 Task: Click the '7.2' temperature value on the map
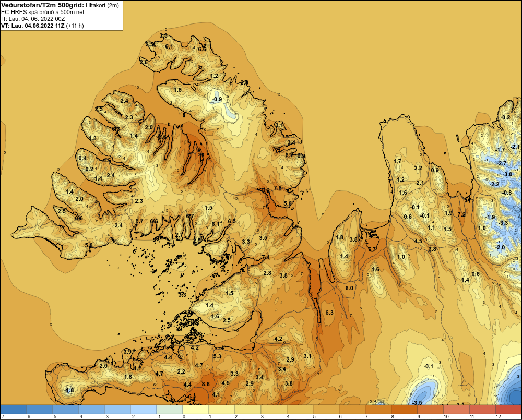[461, 214]
